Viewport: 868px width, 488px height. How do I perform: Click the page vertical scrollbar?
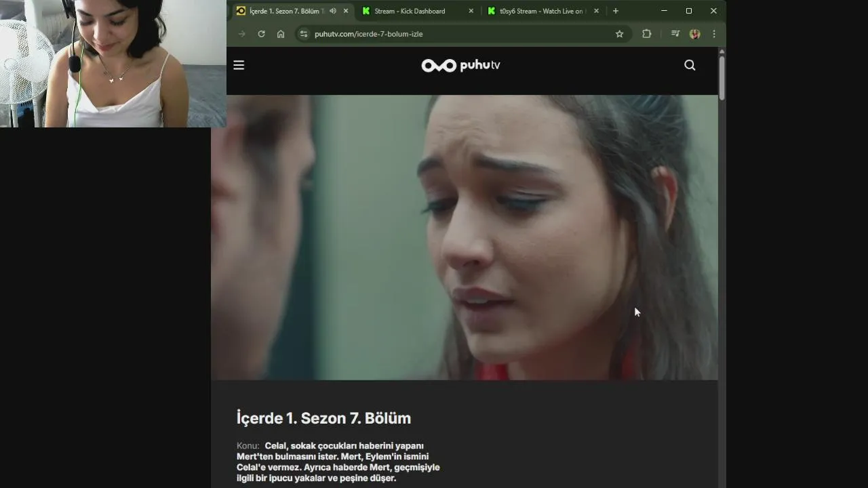[x=722, y=78]
